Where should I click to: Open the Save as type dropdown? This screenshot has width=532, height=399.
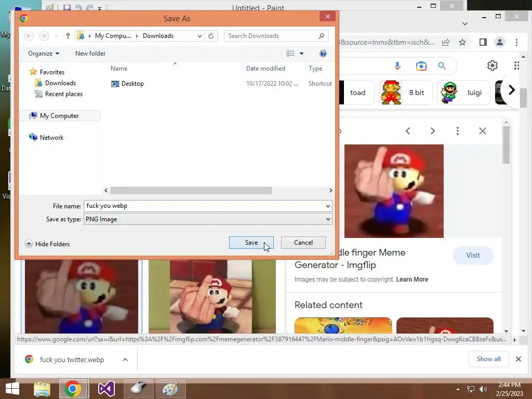[x=208, y=219]
